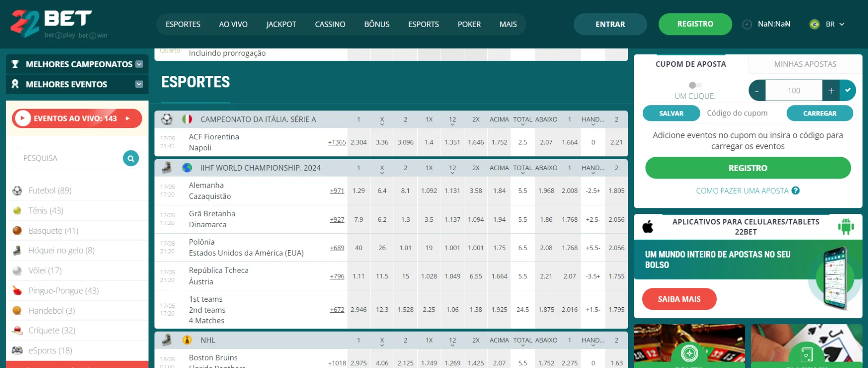Open the CASSINO menu item
Screen dimensions: 868x368
click(x=330, y=24)
